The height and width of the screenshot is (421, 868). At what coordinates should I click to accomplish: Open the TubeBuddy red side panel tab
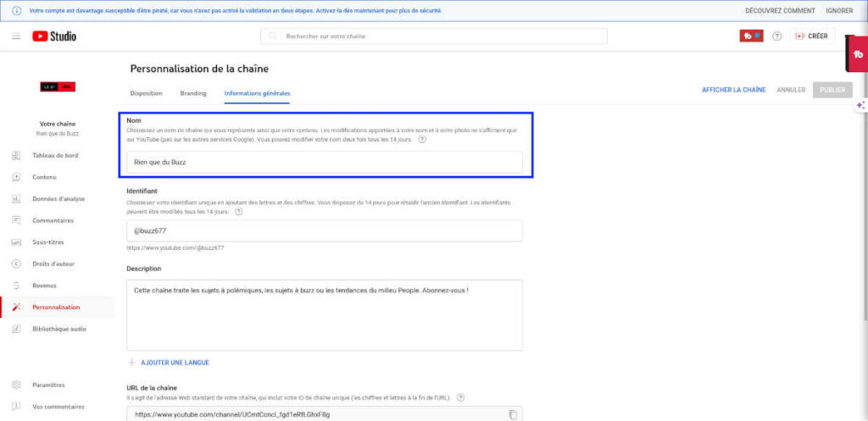tap(858, 54)
